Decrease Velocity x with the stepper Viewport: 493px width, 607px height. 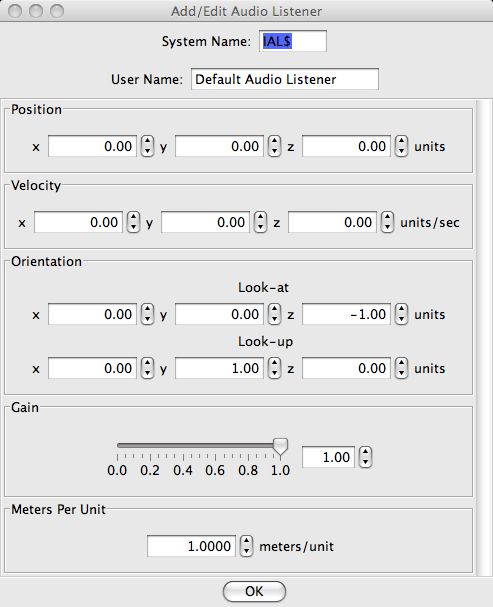click(134, 227)
